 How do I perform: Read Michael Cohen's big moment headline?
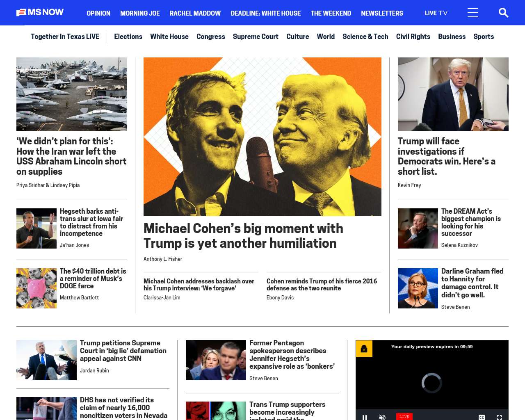[x=243, y=236]
